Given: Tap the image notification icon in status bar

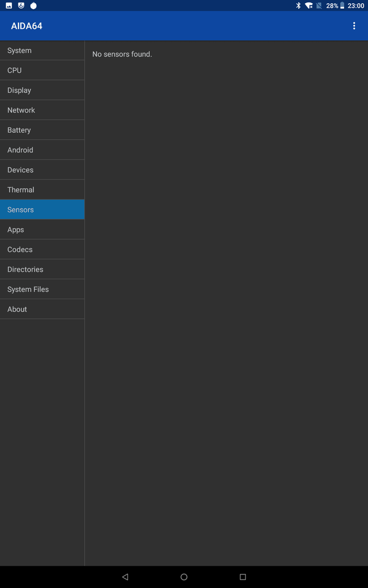Looking at the screenshot, I should [9, 5].
